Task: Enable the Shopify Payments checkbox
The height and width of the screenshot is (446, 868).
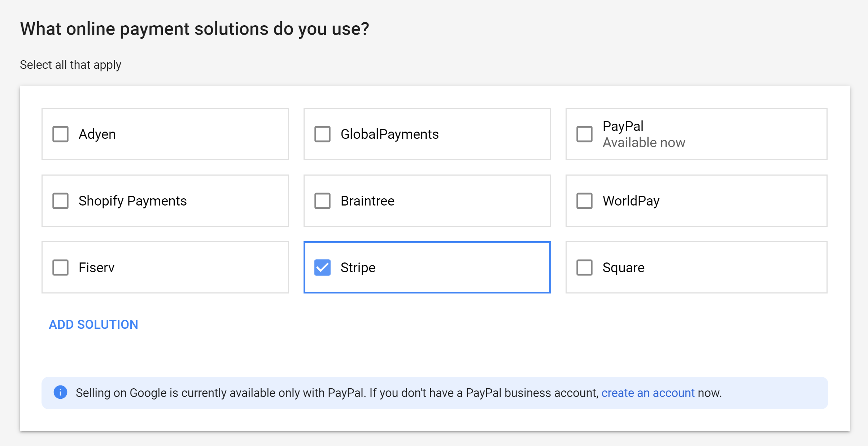Action: coord(60,201)
